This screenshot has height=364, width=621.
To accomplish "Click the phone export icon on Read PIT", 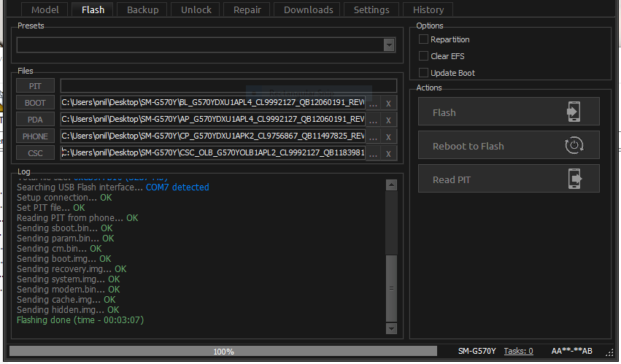I will 575,179.
